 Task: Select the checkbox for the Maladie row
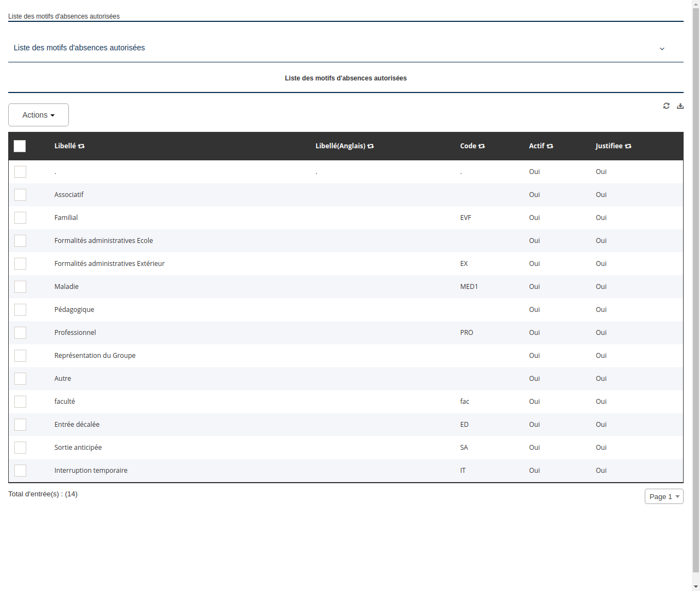tap(20, 286)
